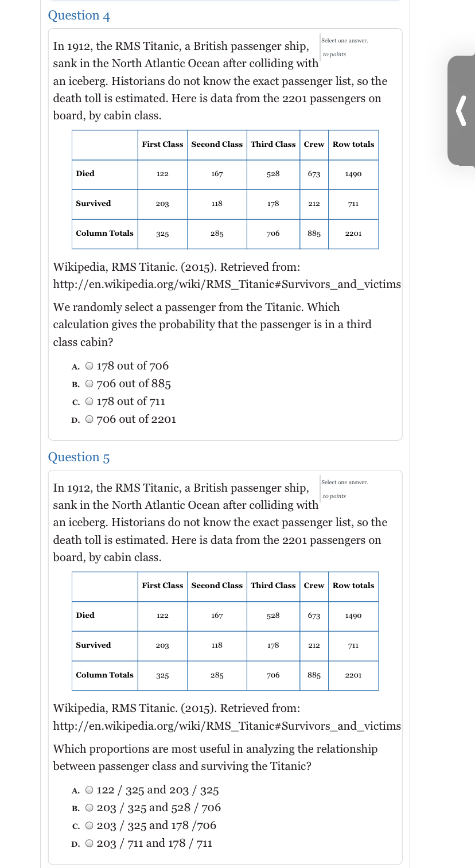475x868 pixels.
Task: Collapse the side panel using the gray chevron
Action: click(x=462, y=110)
